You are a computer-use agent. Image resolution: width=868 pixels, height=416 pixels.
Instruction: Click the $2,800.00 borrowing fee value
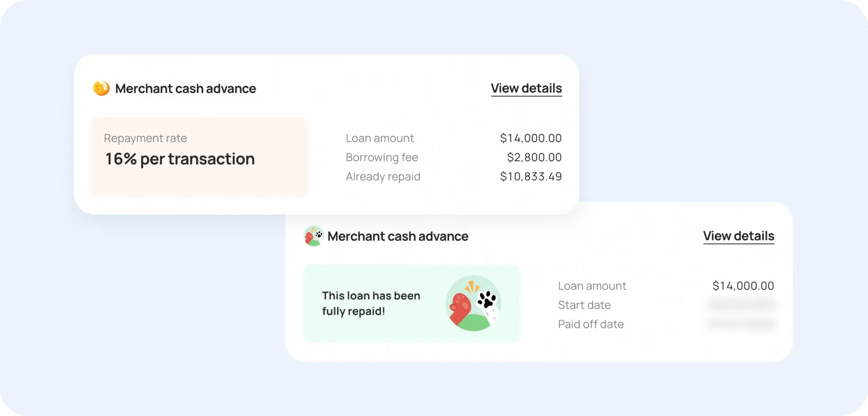tap(534, 157)
